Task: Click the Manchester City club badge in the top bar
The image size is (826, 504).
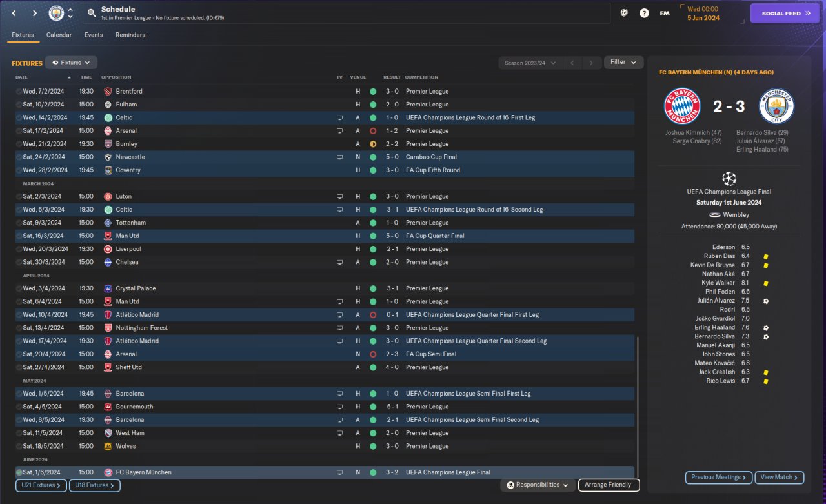Action: [57, 13]
